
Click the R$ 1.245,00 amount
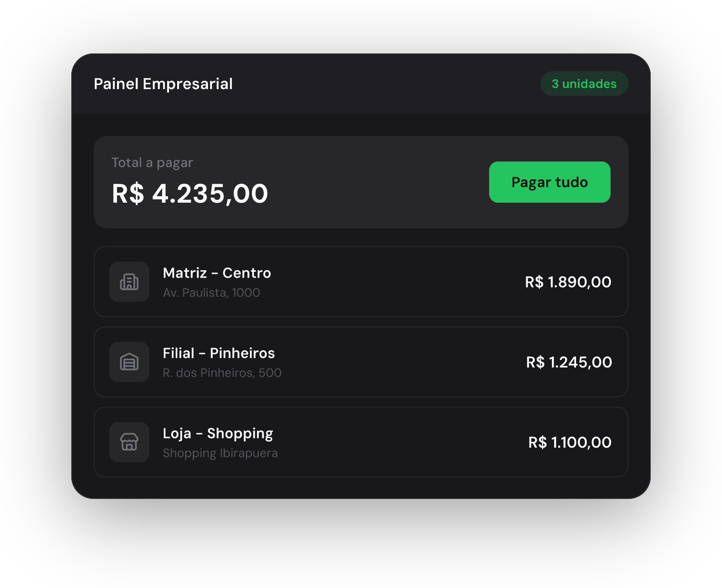click(569, 362)
